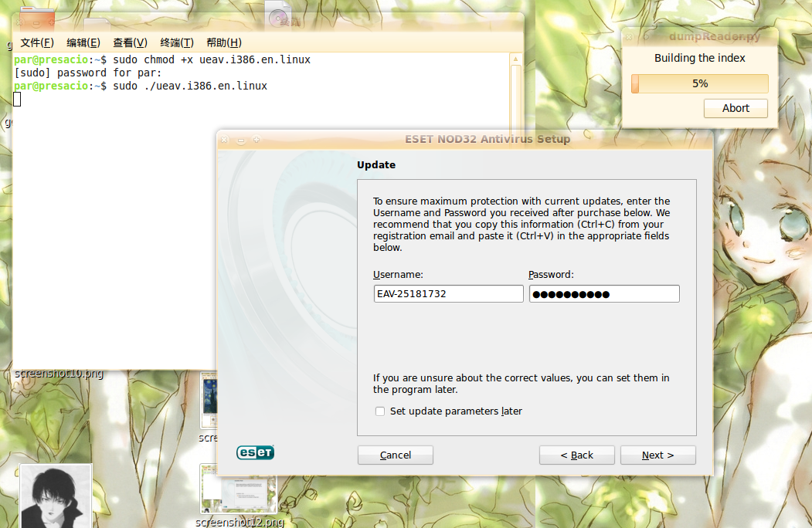Go back with the < Back button
Image resolution: width=812 pixels, height=528 pixels.
click(x=577, y=455)
